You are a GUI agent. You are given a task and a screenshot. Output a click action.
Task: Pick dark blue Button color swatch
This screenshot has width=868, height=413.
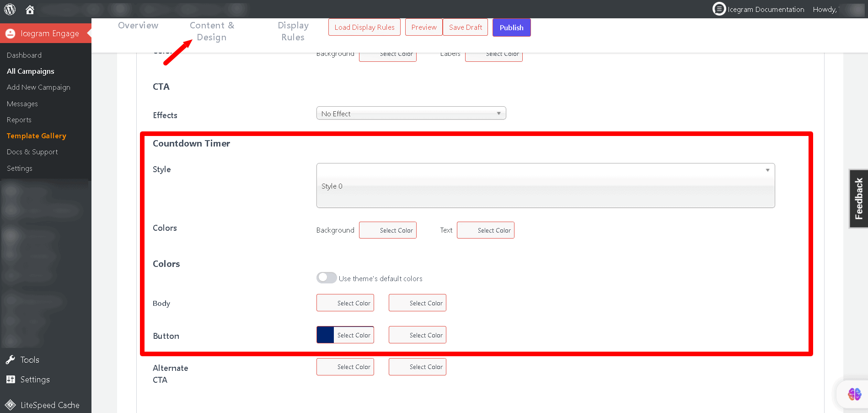coord(325,335)
